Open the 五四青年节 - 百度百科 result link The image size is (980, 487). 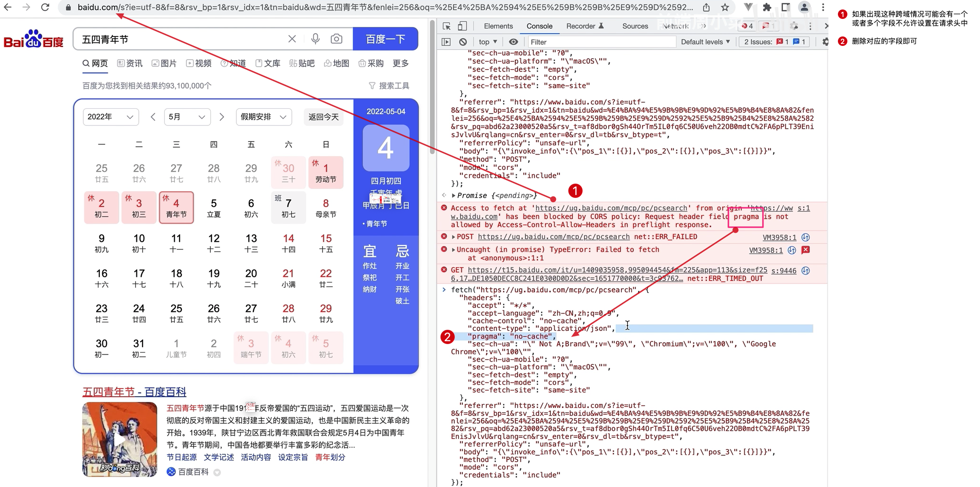click(134, 392)
